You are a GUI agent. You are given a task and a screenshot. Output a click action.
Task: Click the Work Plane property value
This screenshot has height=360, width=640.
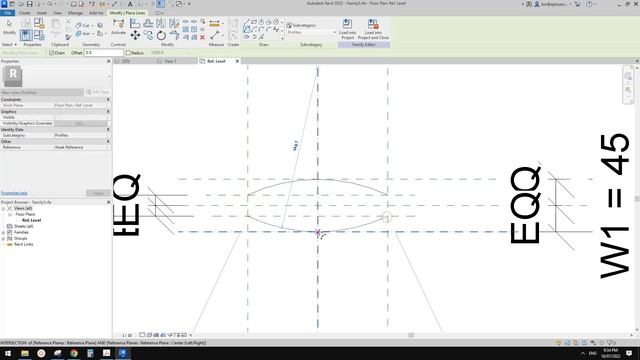pyautogui.click(x=80, y=105)
